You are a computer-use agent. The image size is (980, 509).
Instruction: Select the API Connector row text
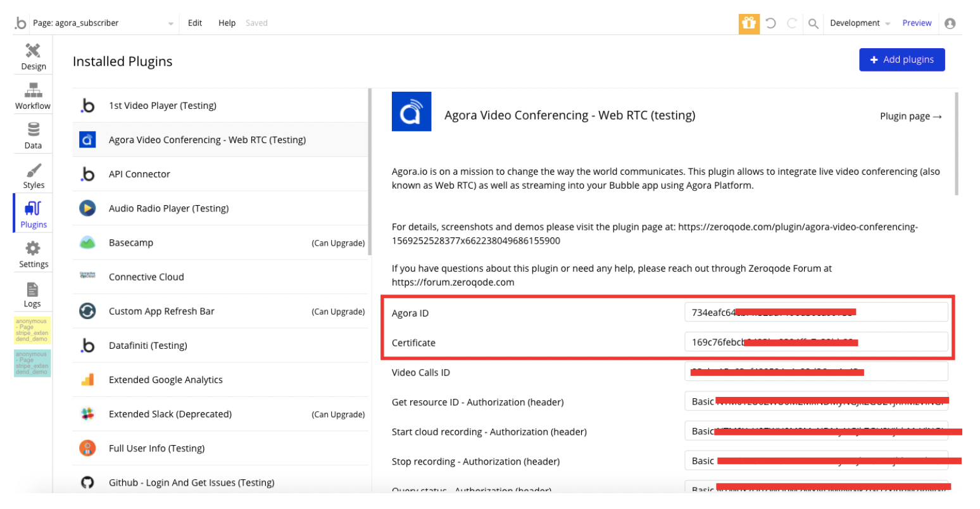point(139,174)
